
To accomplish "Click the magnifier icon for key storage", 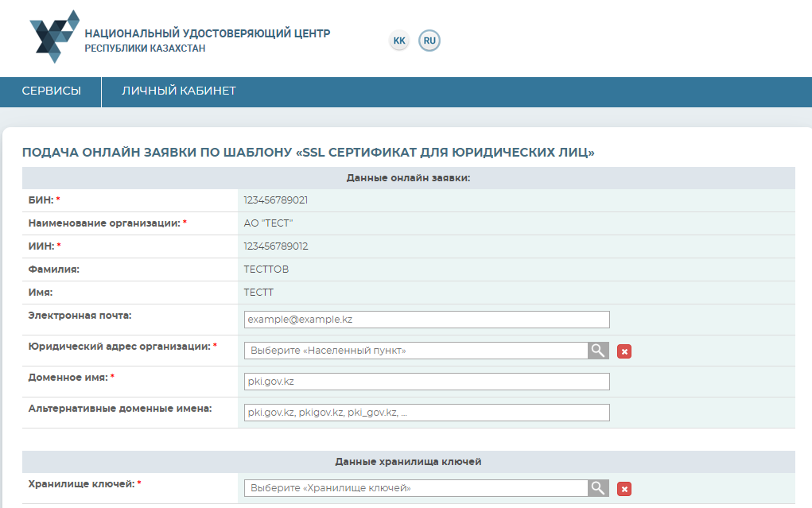I will click(x=598, y=488).
